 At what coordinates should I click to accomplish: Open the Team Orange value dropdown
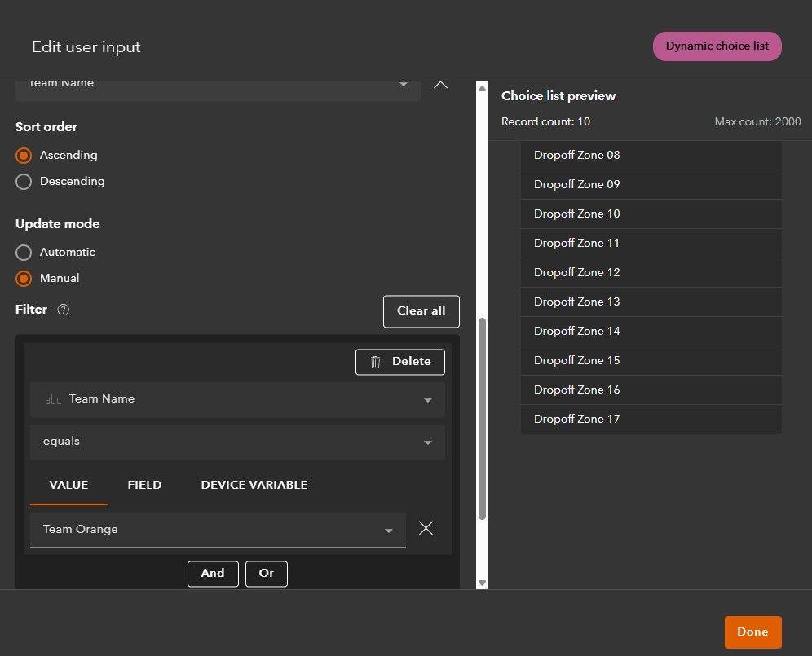218,530
